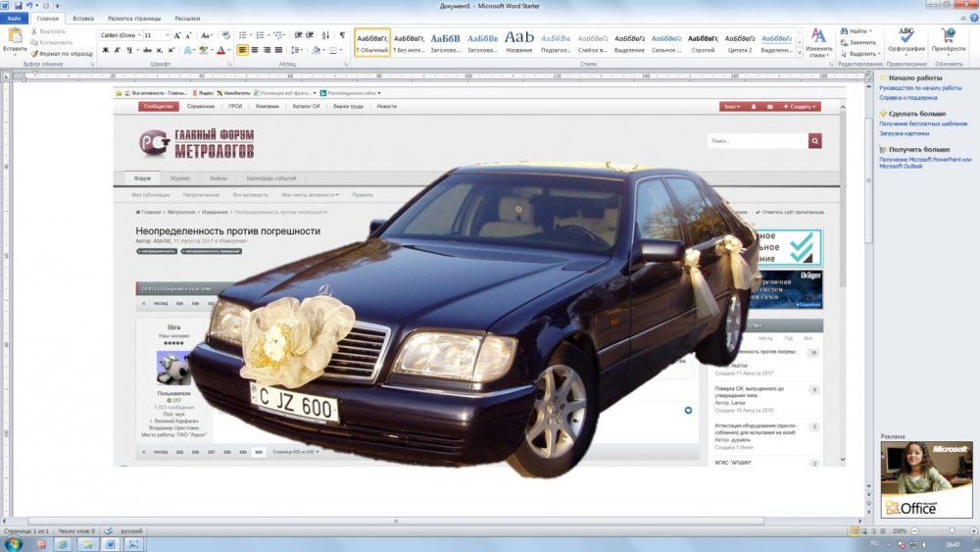Open the Find (Найти) dropdown arrow
The width and height of the screenshot is (980, 552).
(870, 31)
